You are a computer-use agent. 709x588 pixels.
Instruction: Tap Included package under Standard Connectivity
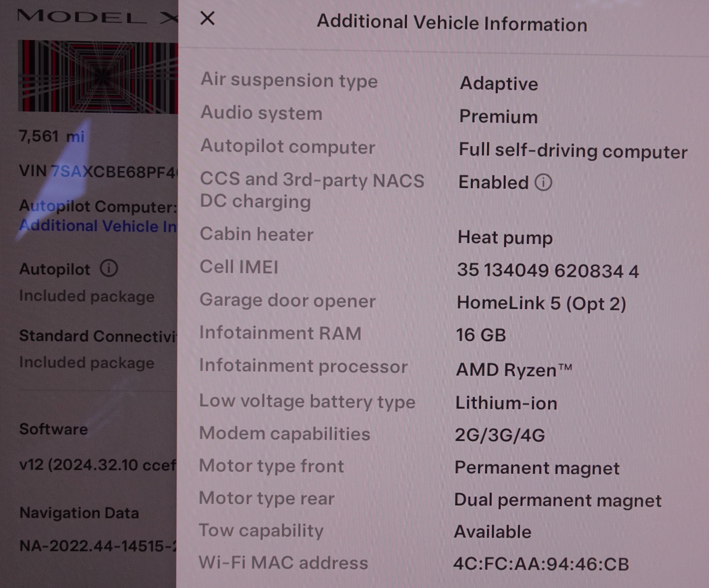tap(87, 362)
